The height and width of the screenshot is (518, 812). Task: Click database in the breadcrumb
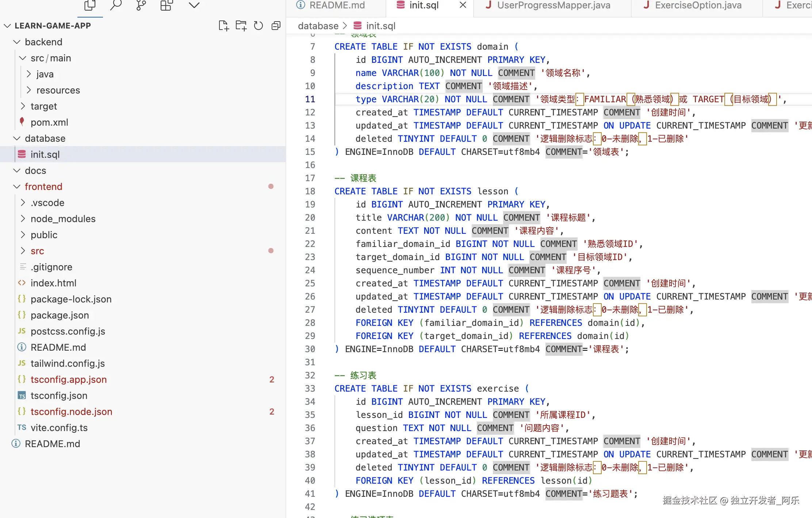(318, 26)
